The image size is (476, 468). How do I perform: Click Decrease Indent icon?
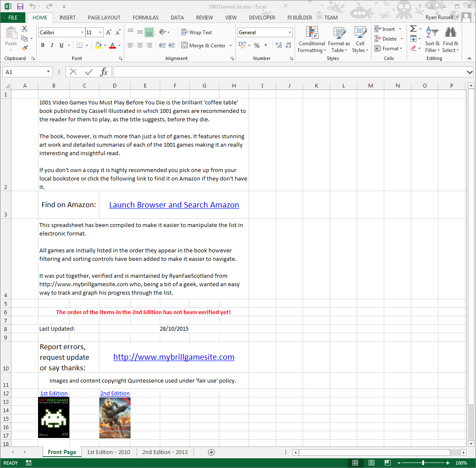[x=162, y=45]
